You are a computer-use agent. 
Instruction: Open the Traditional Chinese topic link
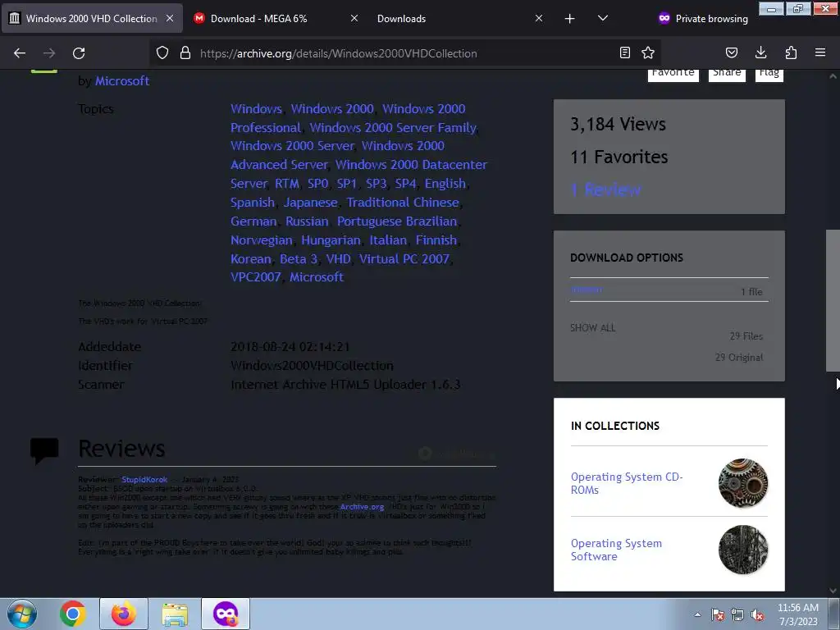[x=403, y=203]
